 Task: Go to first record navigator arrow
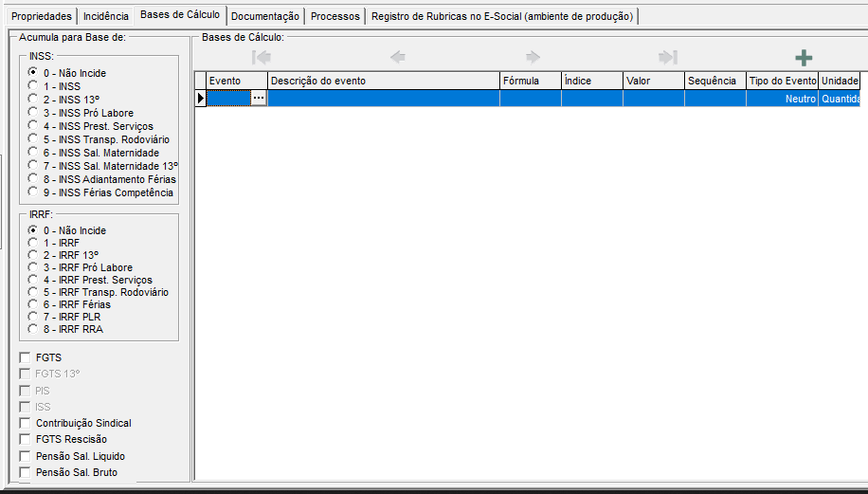tap(262, 57)
